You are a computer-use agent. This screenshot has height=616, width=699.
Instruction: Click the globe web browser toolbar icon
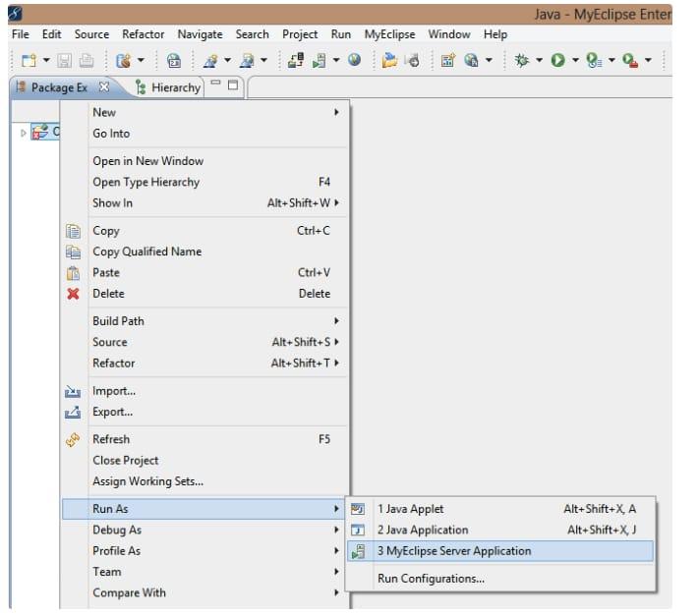tap(354, 61)
